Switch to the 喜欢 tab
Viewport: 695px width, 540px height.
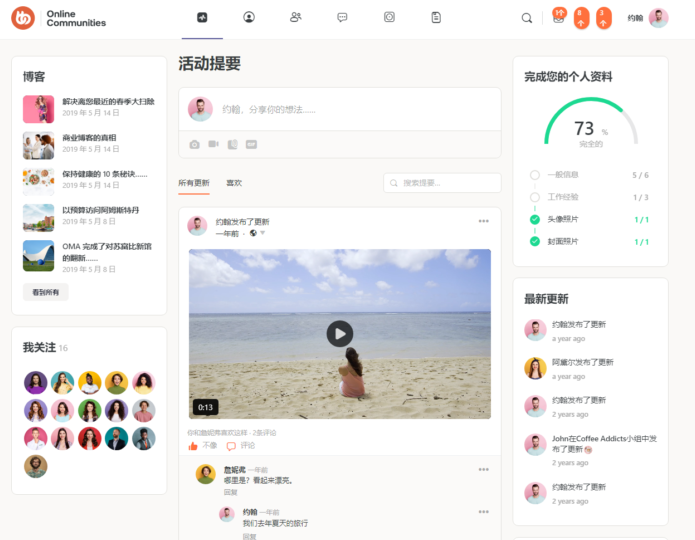pyautogui.click(x=234, y=183)
